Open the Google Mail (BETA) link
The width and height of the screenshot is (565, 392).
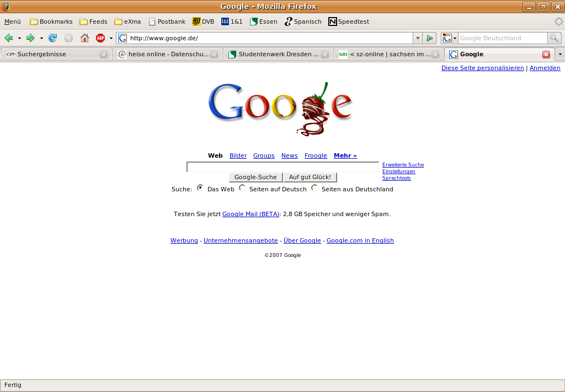click(251, 214)
